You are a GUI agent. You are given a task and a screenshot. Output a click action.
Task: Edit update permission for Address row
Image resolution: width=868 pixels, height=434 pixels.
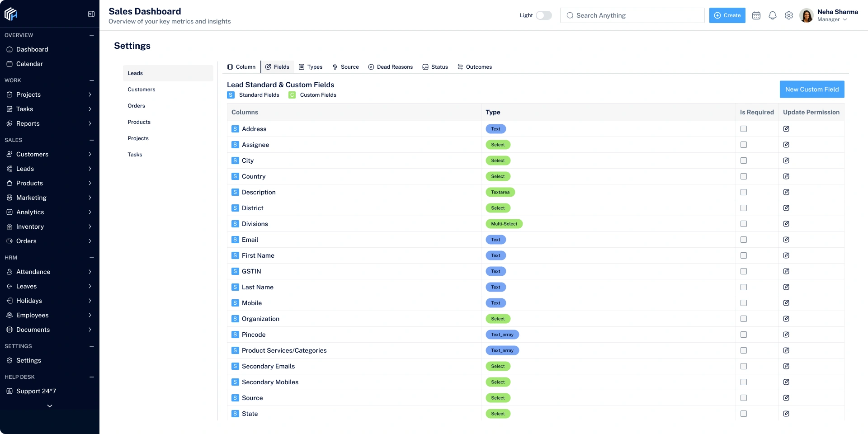(x=786, y=129)
